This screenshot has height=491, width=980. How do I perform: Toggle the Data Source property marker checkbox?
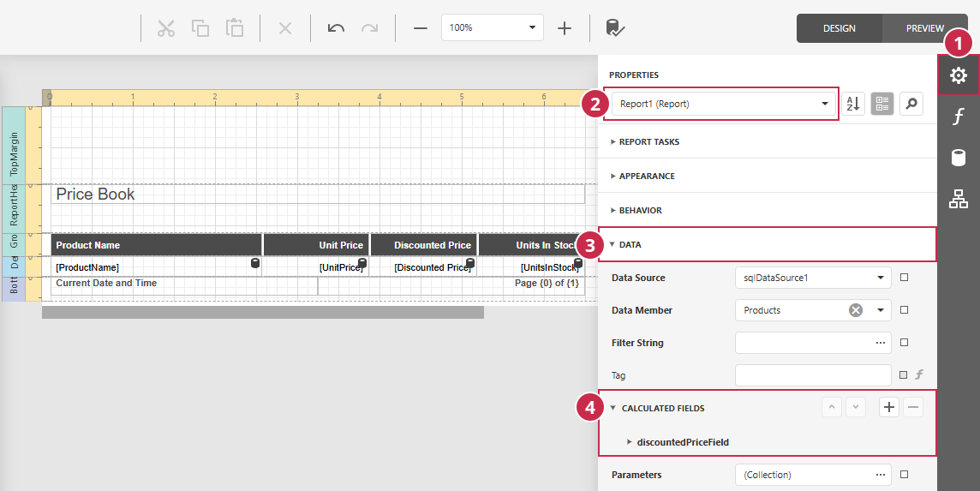pos(904,277)
